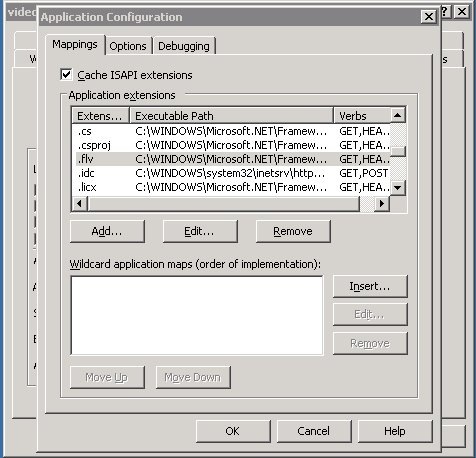Click Edit... under Application extensions
This screenshot has width=476, height=458.
click(x=200, y=231)
